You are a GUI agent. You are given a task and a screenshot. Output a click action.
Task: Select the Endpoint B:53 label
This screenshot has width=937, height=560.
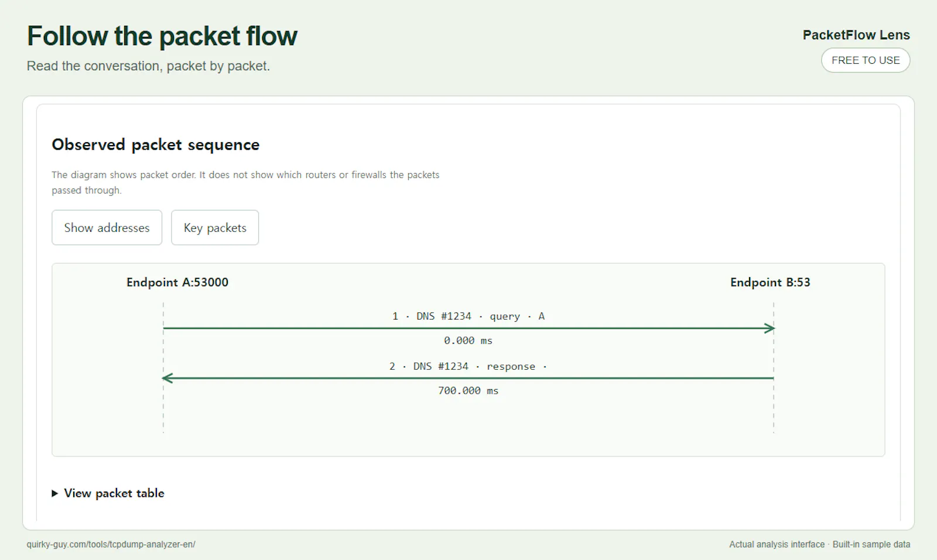click(x=770, y=282)
